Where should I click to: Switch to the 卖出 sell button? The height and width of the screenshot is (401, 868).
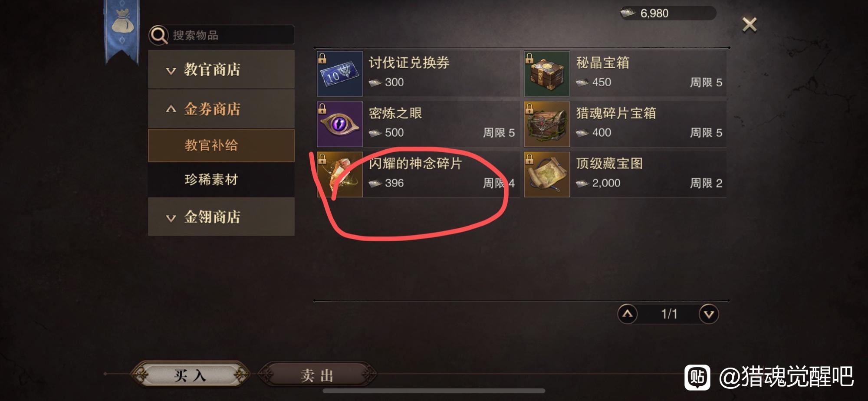(x=317, y=375)
